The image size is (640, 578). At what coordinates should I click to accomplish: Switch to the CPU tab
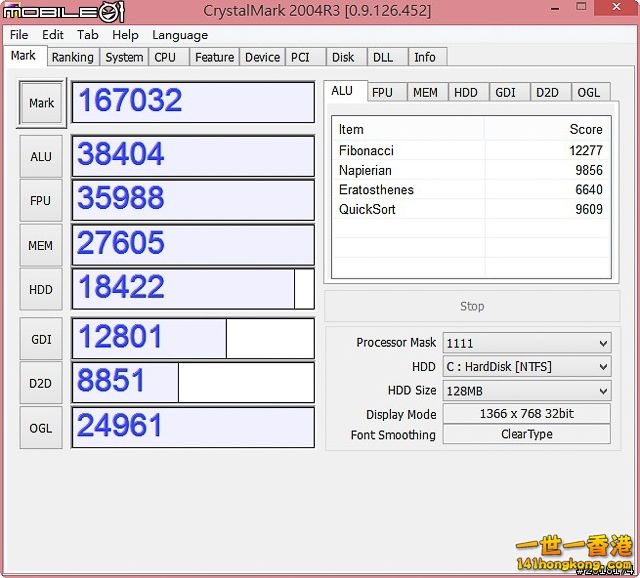tap(165, 57)
